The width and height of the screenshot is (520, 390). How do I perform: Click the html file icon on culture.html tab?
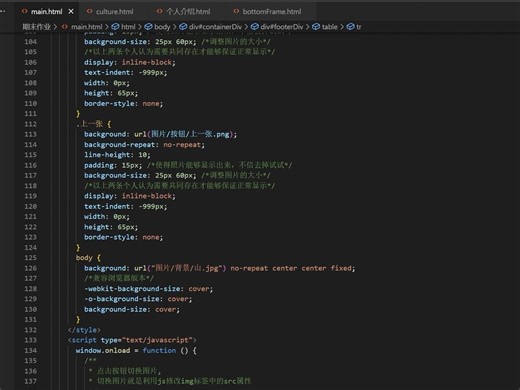click(89, 11)
